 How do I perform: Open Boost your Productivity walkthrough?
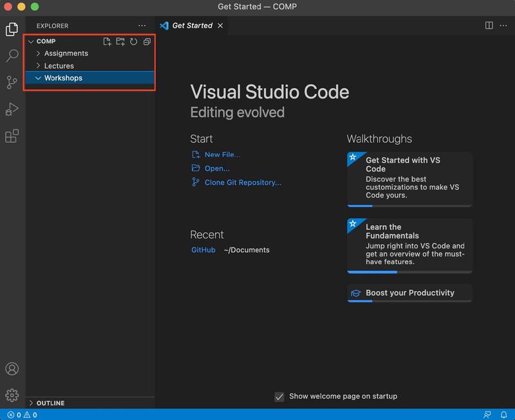click(x=409, y=293)
